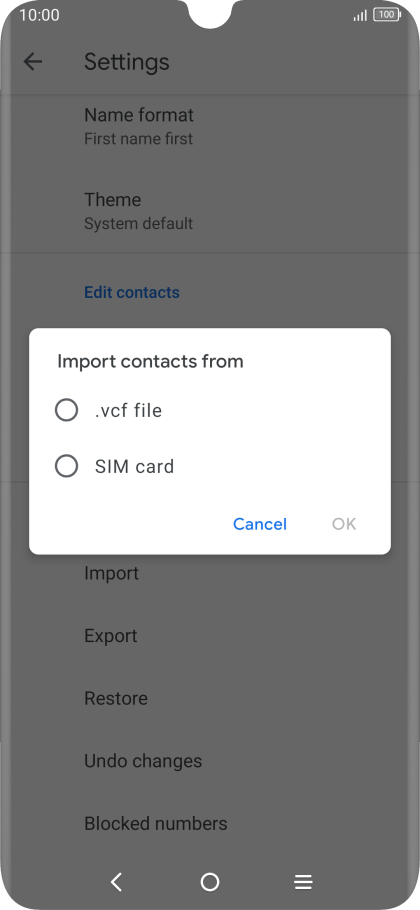Select the .vcf file radio button
Screen dimensions: 420x910
pyautogui.click(x=66, y=410)
